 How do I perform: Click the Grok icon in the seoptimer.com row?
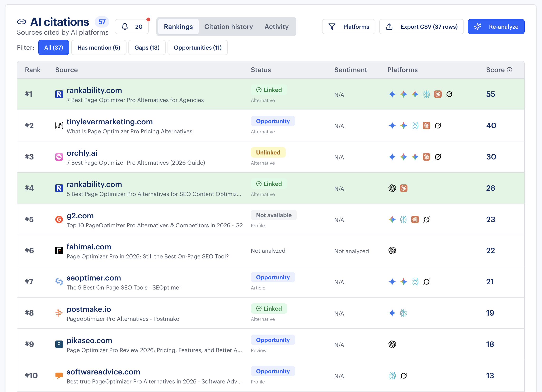[x=426, y=282]
